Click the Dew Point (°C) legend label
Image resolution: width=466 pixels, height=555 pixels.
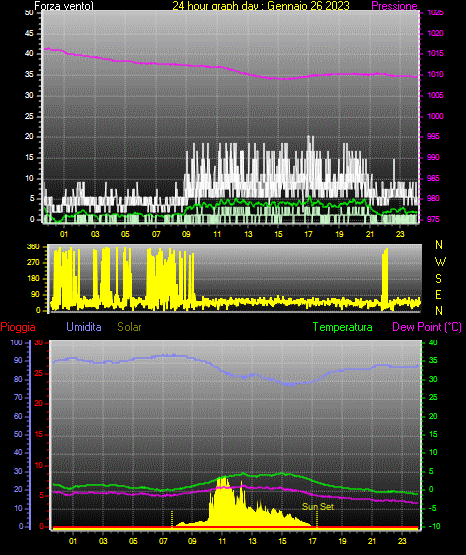pos(427,327)
